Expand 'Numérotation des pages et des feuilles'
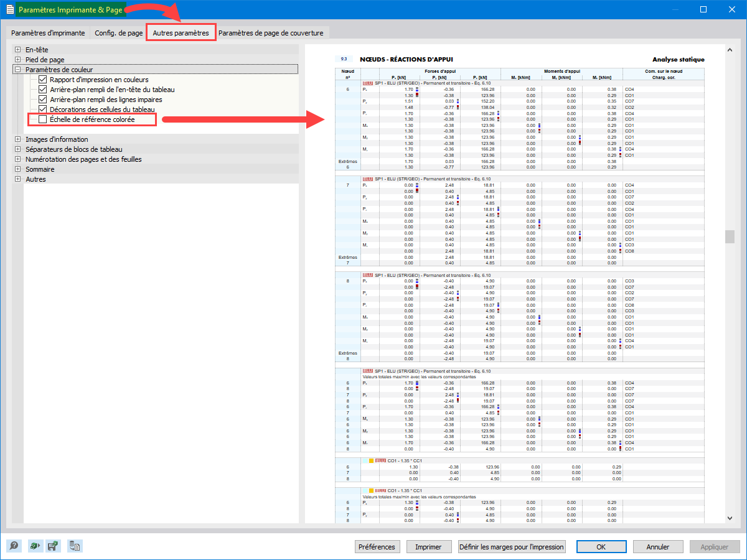Screen dimensions: 747x560 pos(18,159)
